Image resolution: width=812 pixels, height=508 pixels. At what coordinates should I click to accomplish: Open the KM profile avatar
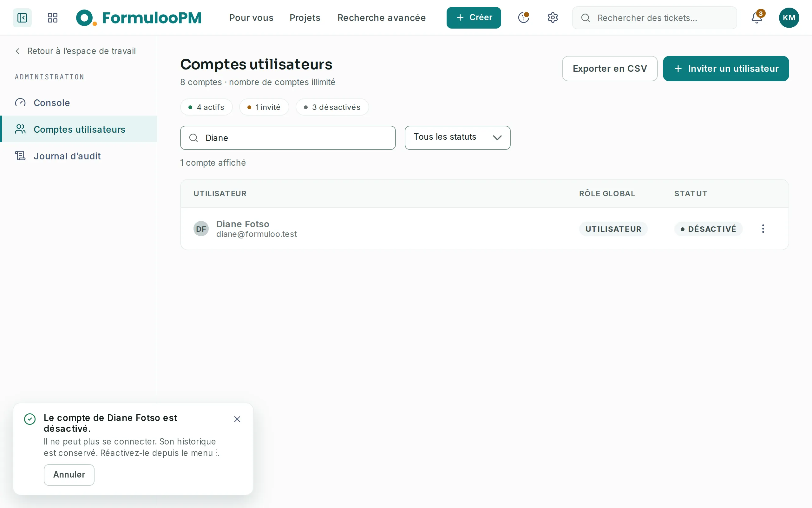789,17
